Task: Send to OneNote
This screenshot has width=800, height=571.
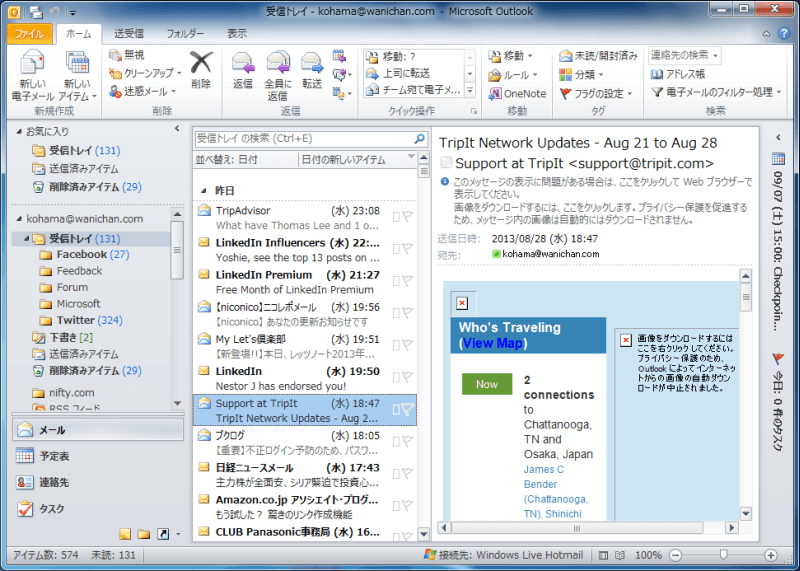Action: point(517,93)
